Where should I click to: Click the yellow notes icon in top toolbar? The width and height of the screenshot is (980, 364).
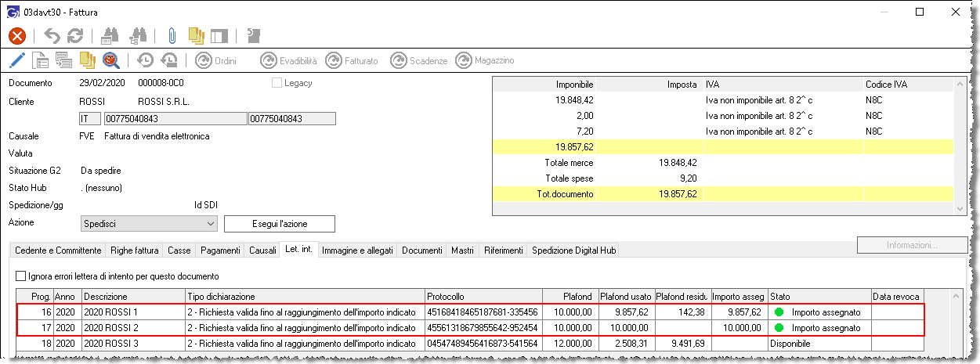click(196, 35)
